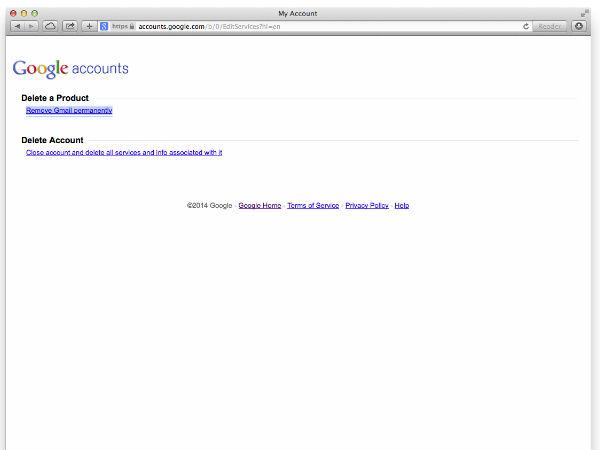
Task: Open the Help link in the footer
Action: [x=402, y=206]
